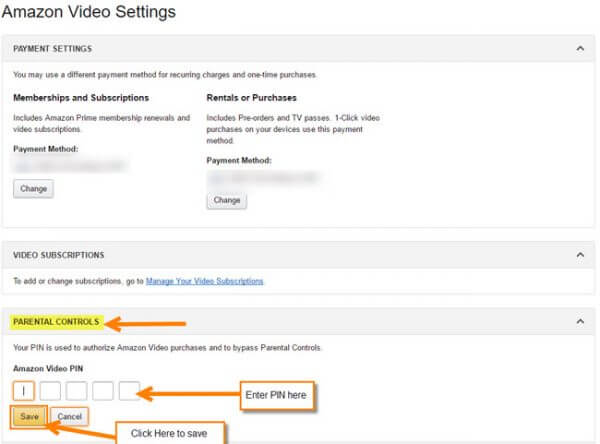
Task: Collapse the Payment Settings section chevron
Action: pos(580,49)
